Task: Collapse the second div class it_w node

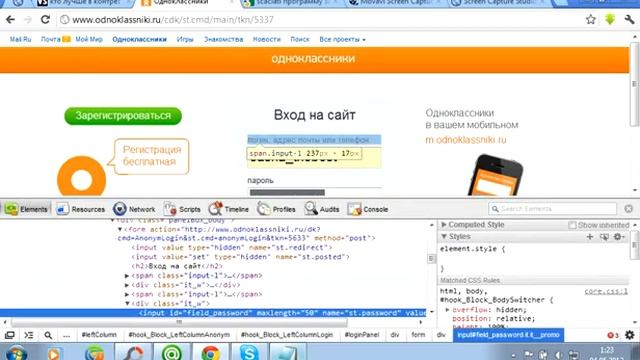Action: [127, 304]
